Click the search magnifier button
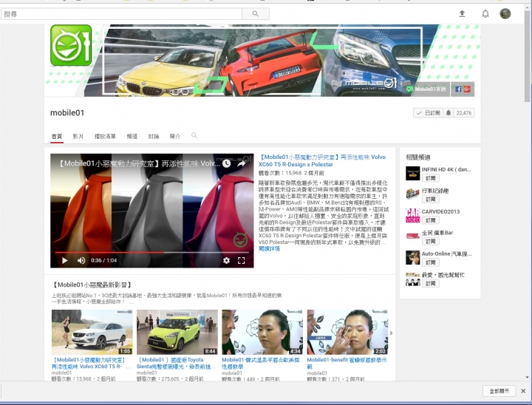 click(256, 13)
